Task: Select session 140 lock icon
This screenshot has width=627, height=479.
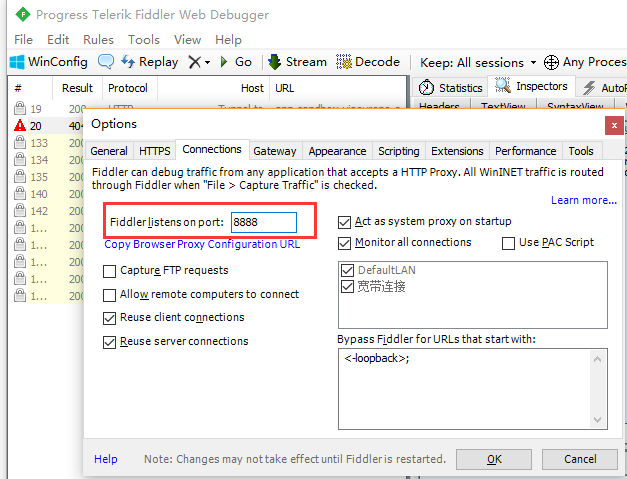Action: pos(20,194)
